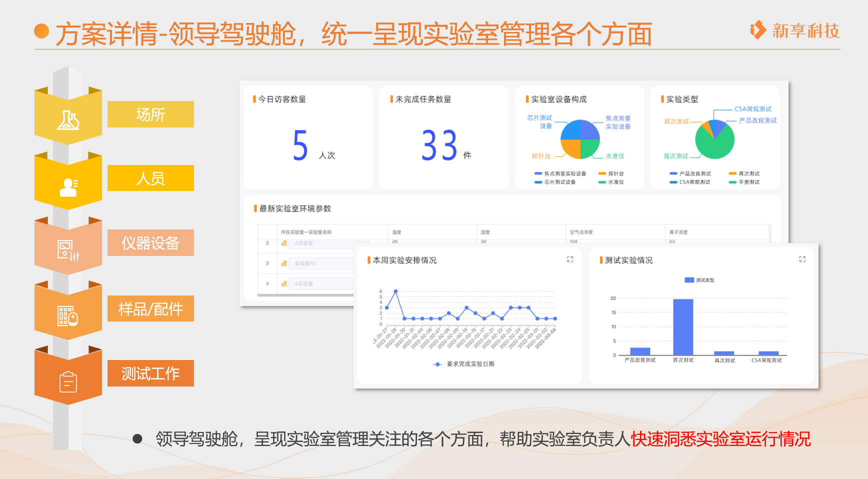Click the peak point at value 6 on the line chart
The width and height of the screenshot is (868, 479).
tap(395, 291)
